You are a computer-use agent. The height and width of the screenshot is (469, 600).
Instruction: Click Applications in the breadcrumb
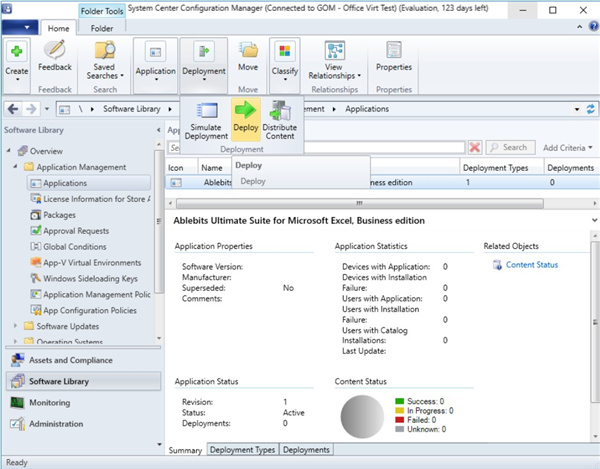pos(367,109)
